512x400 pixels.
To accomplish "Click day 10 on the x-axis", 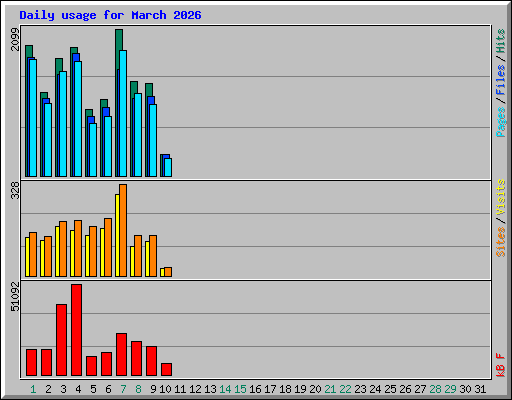I will [x=165, y=389].
